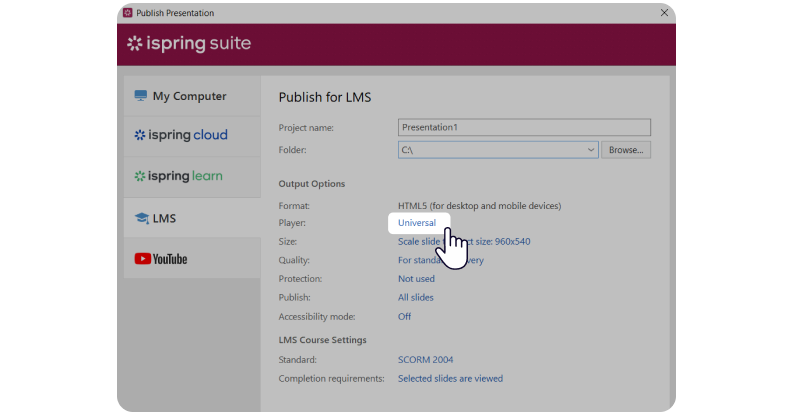
Task: Click the 'Publish Presentation' window title text
Action: click(175, 13)
